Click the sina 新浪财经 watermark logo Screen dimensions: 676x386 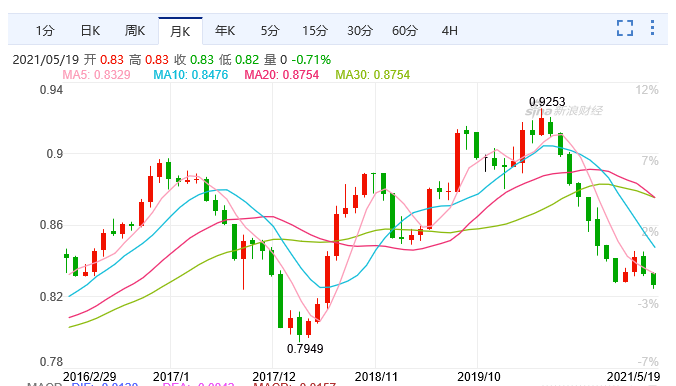tap(563, 111)
